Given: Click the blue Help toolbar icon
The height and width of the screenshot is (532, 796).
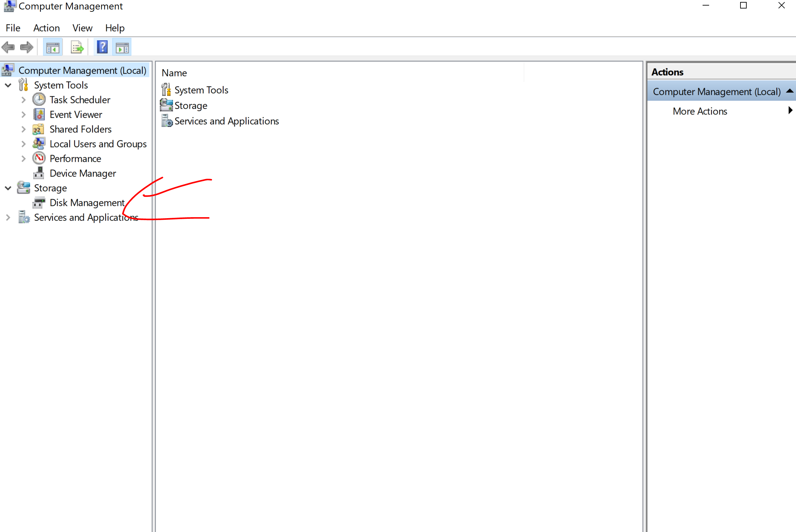Looking at the screenshot, I should pyautogui.click(x=102, y=47).
